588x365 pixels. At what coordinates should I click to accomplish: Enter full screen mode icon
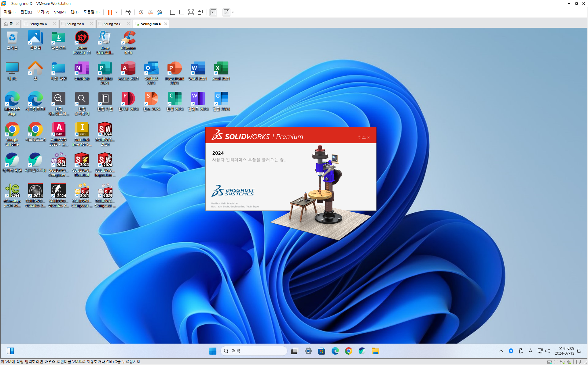[x=191, y=12]
